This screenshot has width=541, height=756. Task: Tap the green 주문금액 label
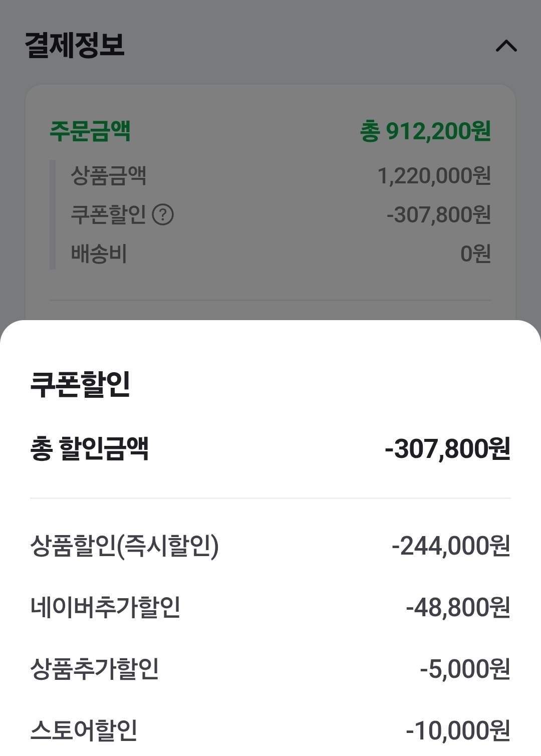(x=90, y=131)
